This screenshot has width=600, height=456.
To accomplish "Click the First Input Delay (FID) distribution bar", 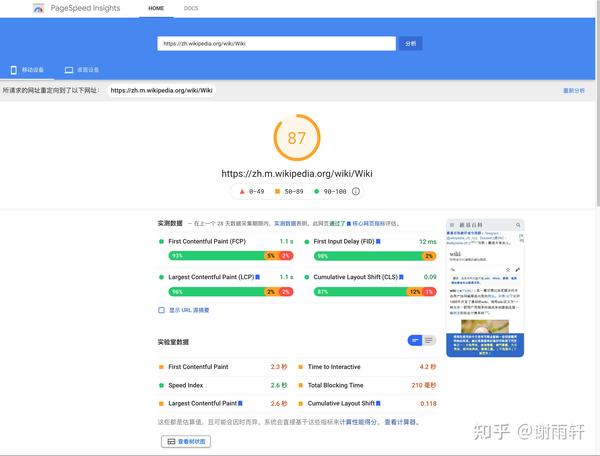I will tap(375, 256).
